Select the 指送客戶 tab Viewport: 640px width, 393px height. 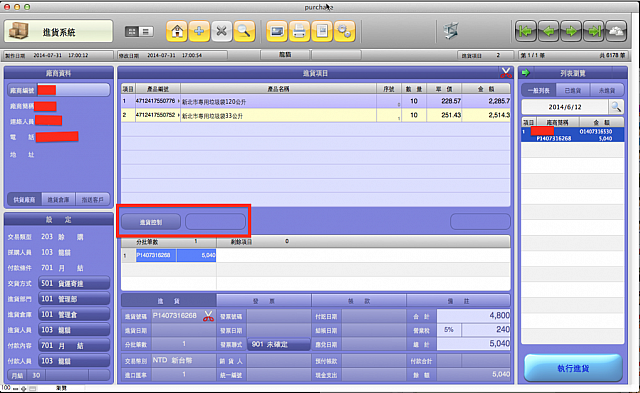[93, 200]
